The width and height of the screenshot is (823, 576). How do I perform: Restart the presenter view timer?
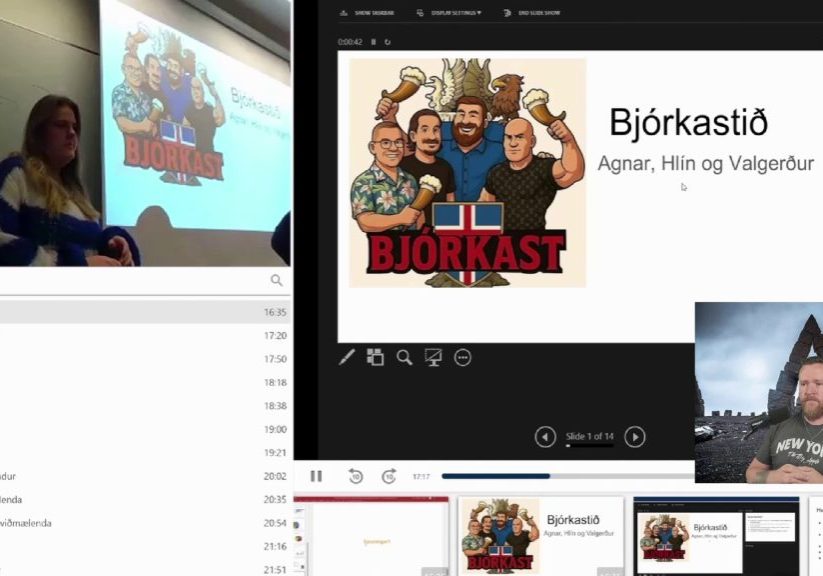387,42
